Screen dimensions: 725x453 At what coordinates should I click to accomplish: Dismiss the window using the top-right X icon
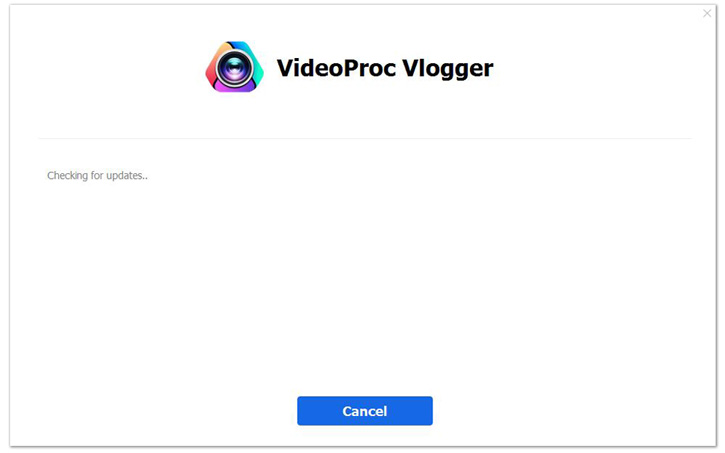pos(707,14)
